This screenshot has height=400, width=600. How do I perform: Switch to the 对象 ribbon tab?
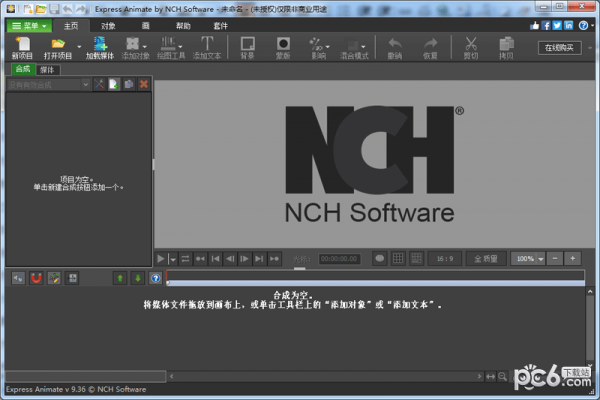[x=108, y=26]
